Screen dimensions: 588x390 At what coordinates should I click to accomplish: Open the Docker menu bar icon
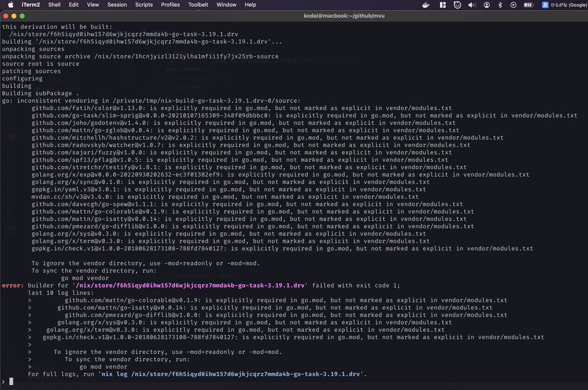426,5
